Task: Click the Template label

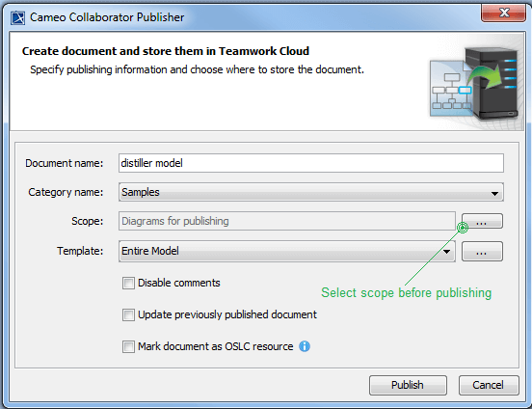Action: (x=80, y=251)
